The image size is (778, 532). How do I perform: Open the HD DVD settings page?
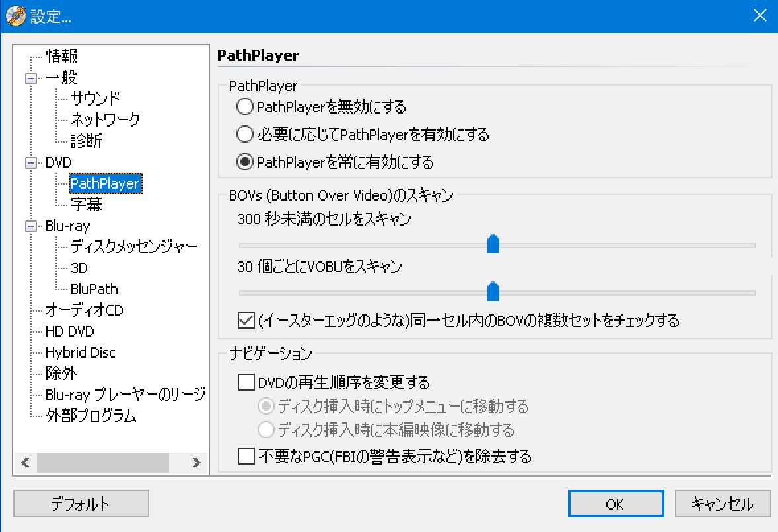tap(69, 331)
